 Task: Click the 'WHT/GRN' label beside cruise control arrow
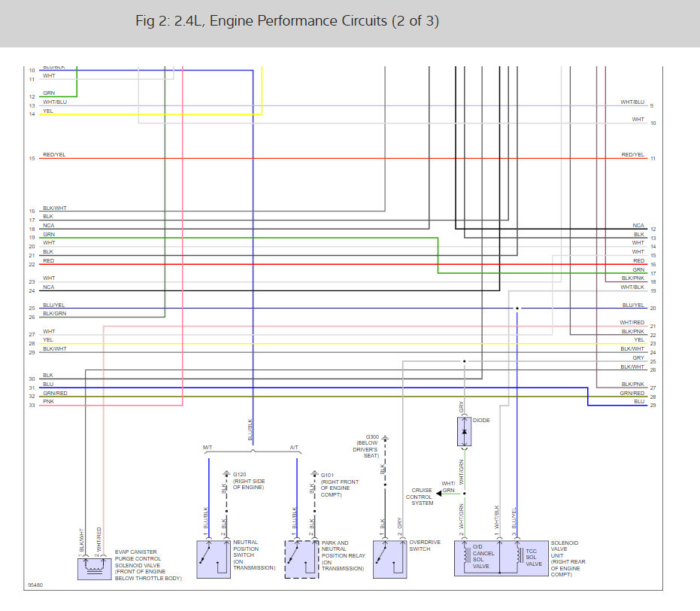[x=448, y=487]
